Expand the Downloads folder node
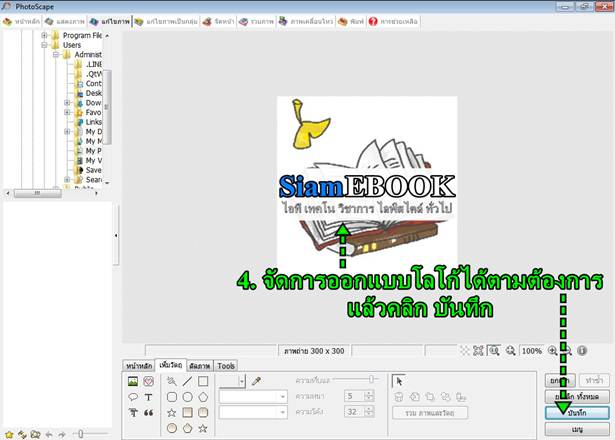Image resolution: width=615 pixels, height=440 pixels. click(x=67, y=103)
